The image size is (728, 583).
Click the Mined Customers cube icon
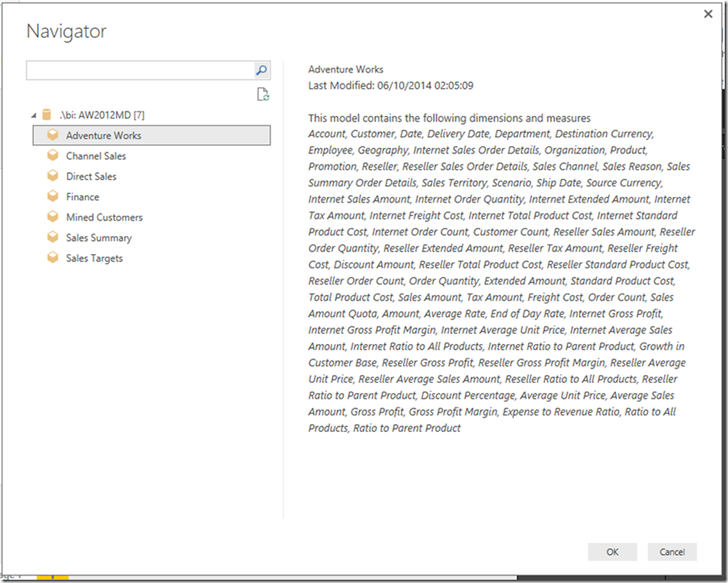pyautogui.click(x=53, y=217)
